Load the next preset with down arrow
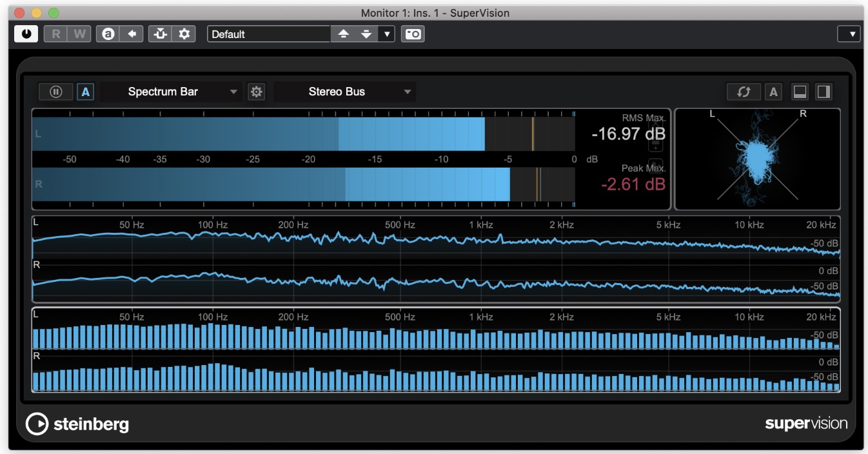The width and height of the screenshot is (868, 454). [366, 34]
